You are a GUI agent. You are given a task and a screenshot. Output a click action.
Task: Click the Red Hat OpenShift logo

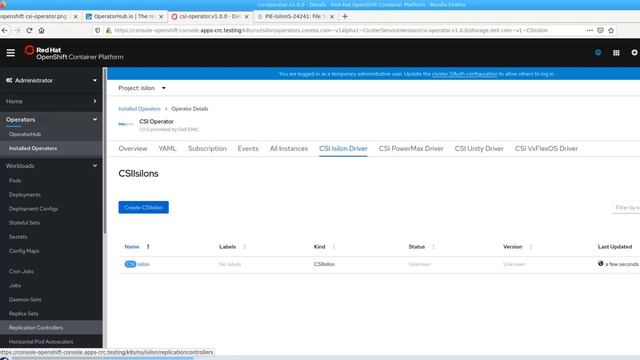73,53
